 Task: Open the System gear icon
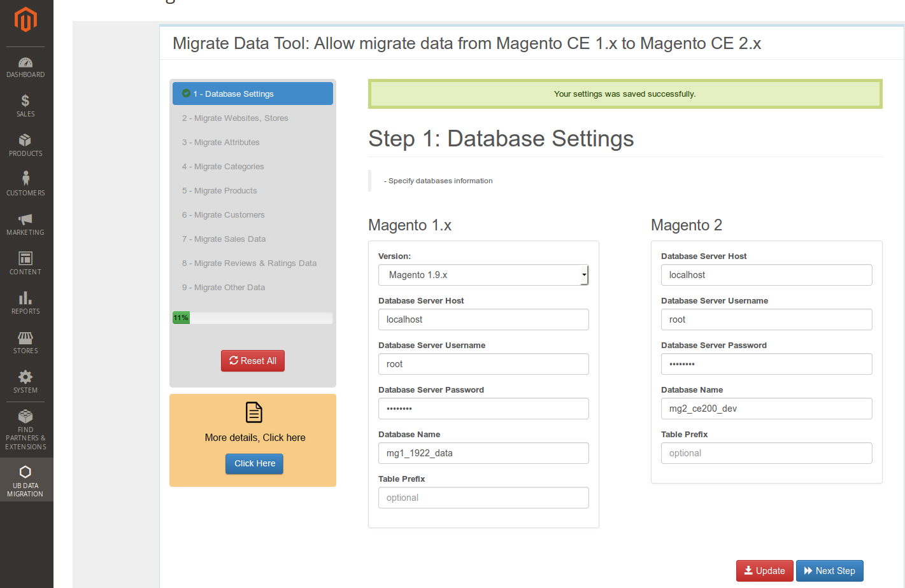tap(25, 377)
